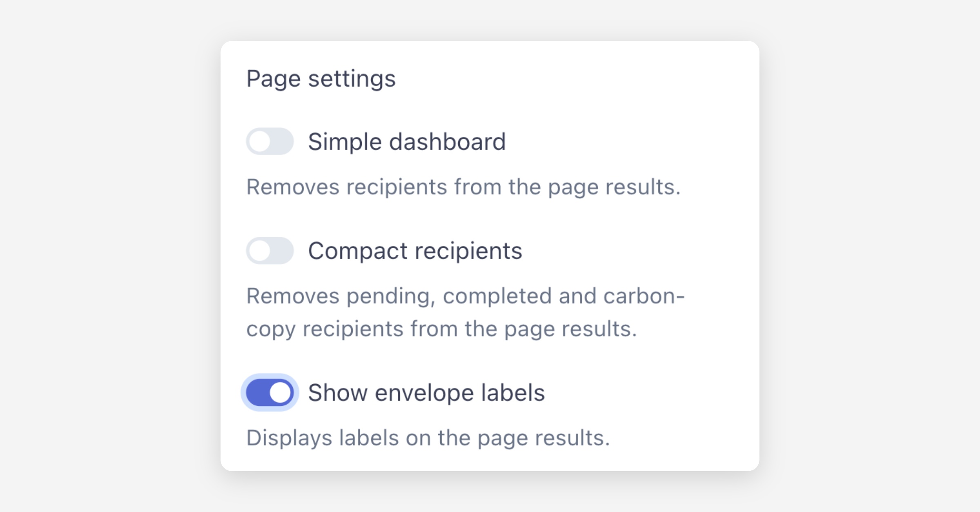Click the word 'envelope' in Show envelope labels
The width and height of the screenshot is (980, 512).
(x=425, y=392)
